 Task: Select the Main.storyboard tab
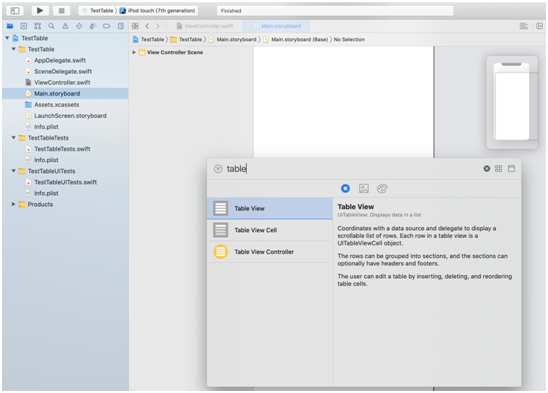click(x=277, y=26)
